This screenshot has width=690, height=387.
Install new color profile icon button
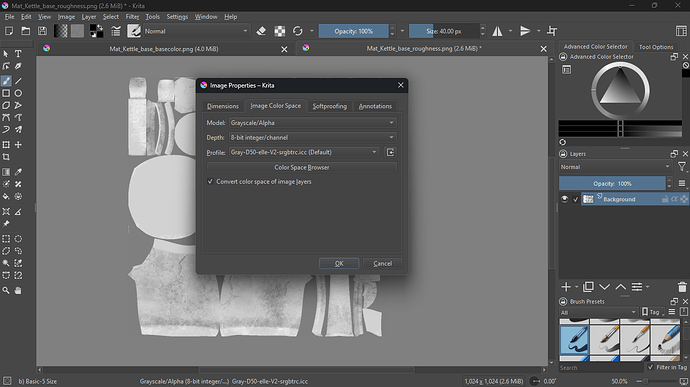click(x=390, y=152)
